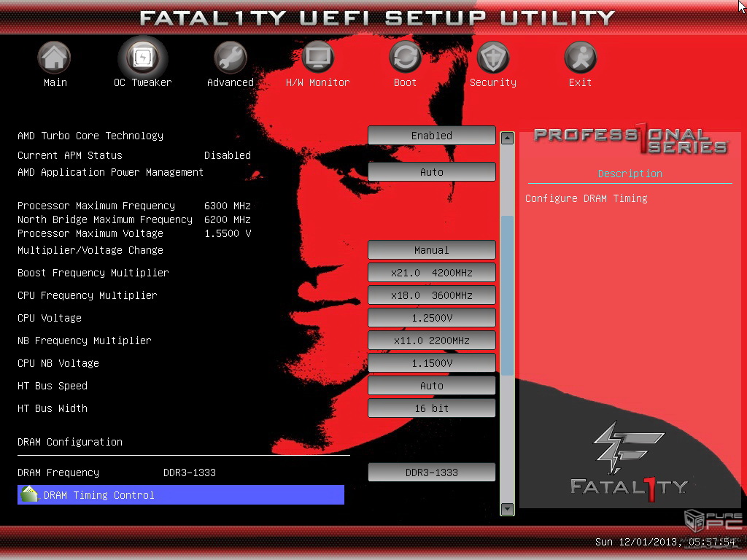
Task: Open the HT Bus Width 16 bit dropdown
Action: [x=432, y=408]
